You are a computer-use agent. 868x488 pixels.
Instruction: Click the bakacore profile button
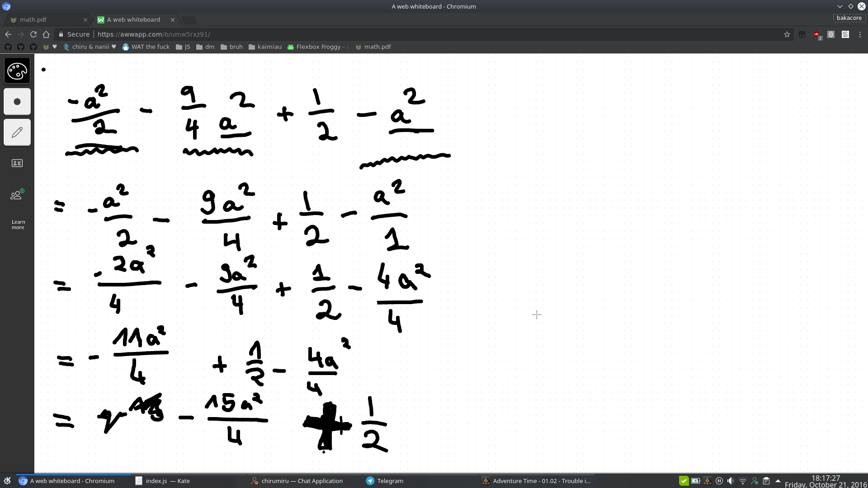(x=849, y=18)
